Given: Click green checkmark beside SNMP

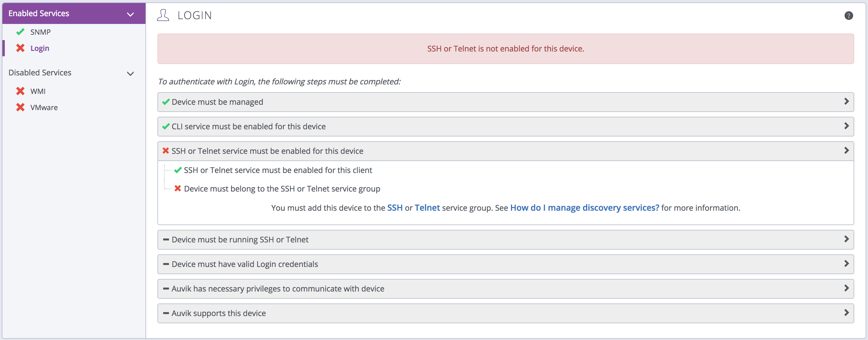Looking at the screenshot, I should (x=20, y=32).
